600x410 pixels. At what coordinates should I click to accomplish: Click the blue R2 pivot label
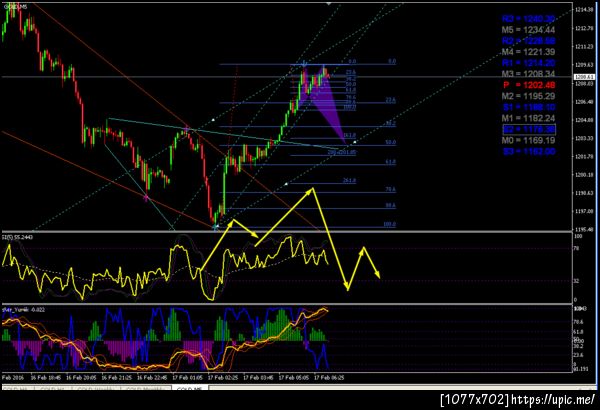click(528, 41)
